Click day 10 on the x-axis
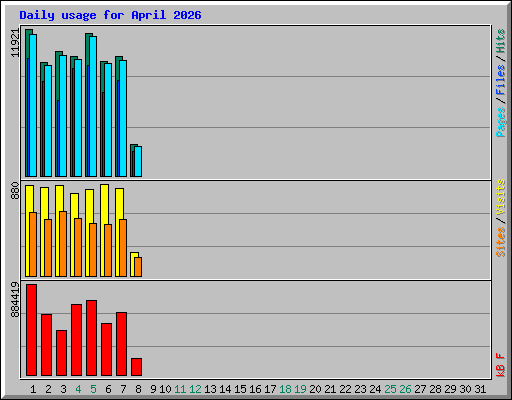The width and height of the screenshot is (512, 400). 165,389
